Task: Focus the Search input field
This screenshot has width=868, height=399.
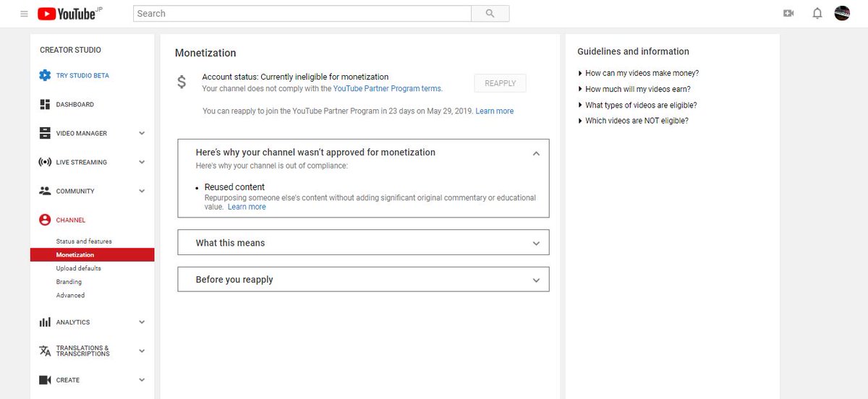Action: [x=302, y=14]
